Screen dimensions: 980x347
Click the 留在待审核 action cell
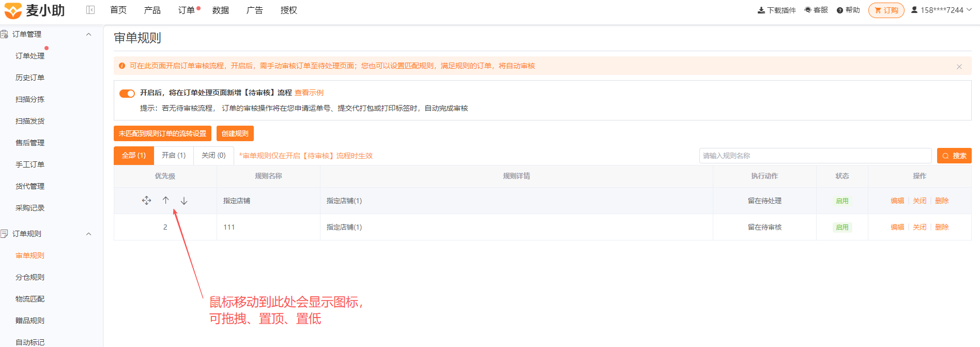764,227
